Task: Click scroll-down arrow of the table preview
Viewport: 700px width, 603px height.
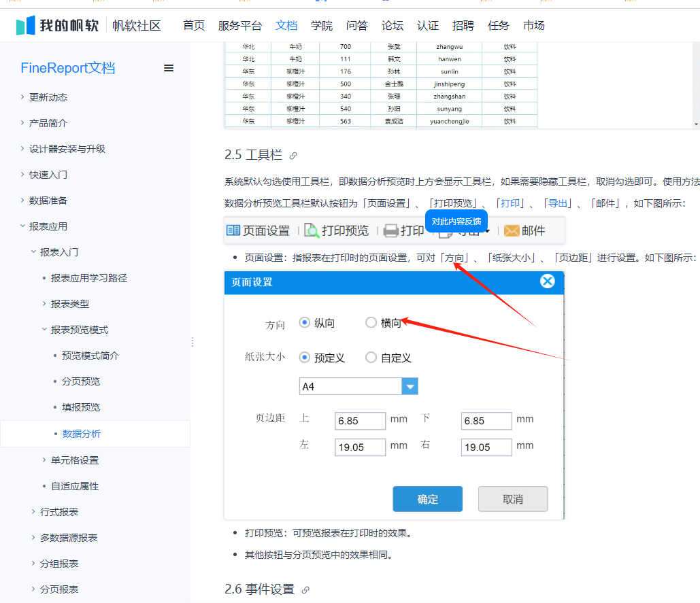Action: coord(697,124)
